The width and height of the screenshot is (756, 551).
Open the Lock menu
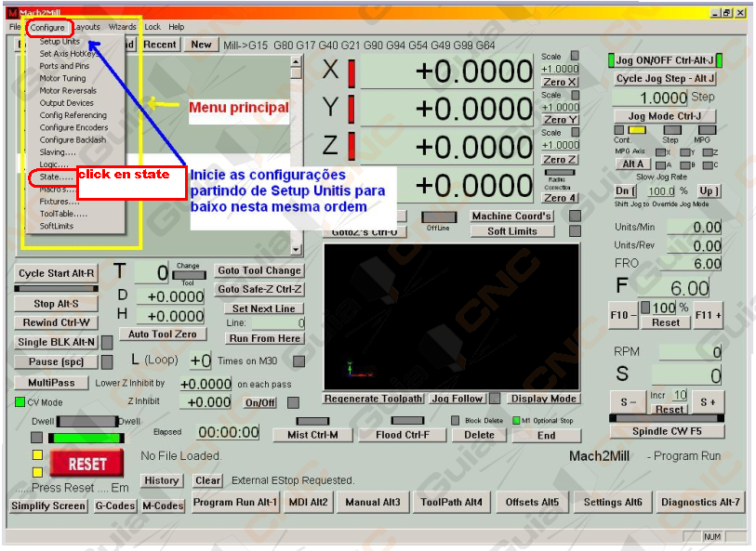[153, 27]
